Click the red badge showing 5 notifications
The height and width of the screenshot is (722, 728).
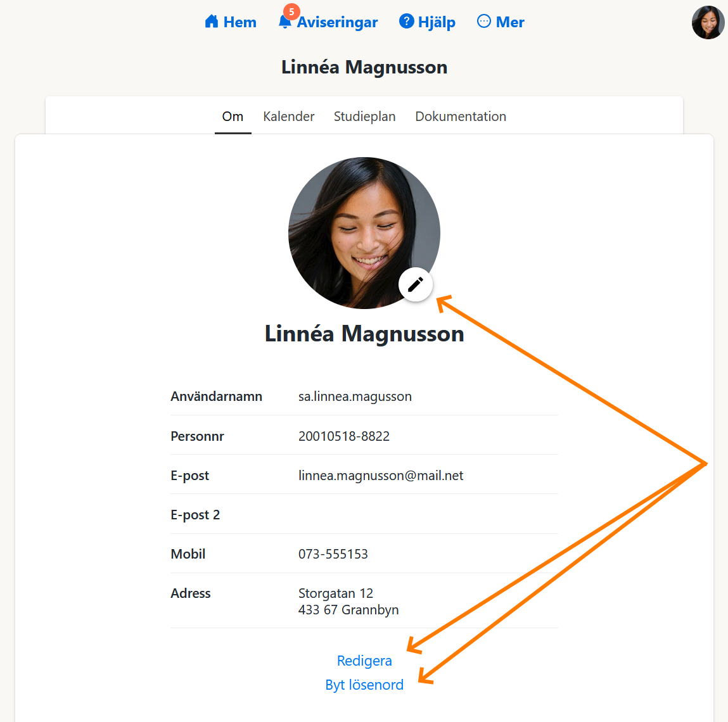tap(291, 11)
